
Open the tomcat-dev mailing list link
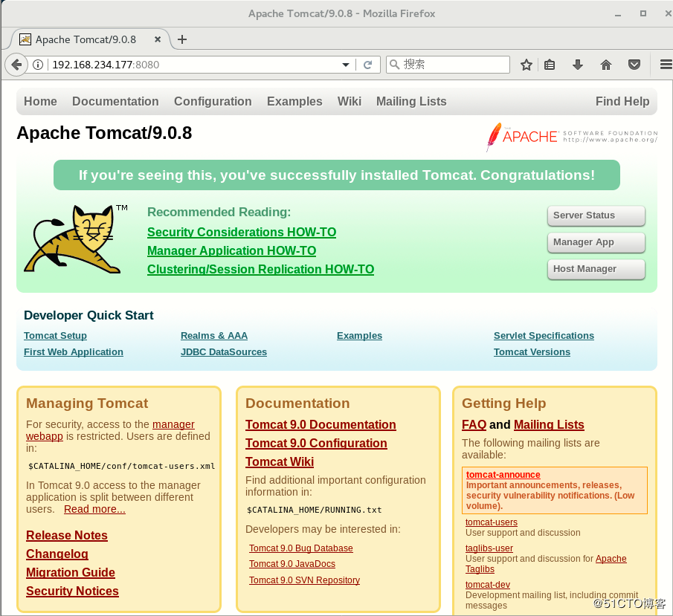click(488, 585)
